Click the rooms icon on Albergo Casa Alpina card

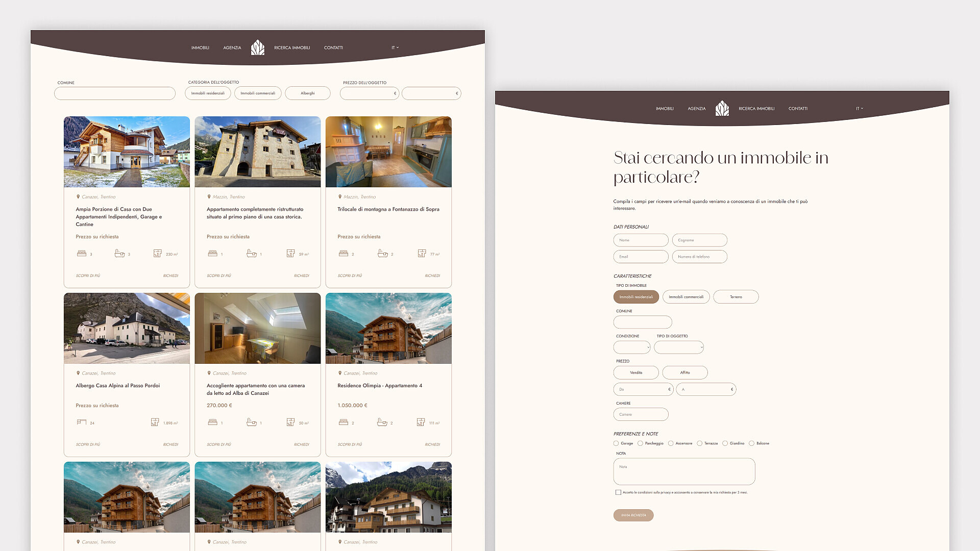coord(82,422)
